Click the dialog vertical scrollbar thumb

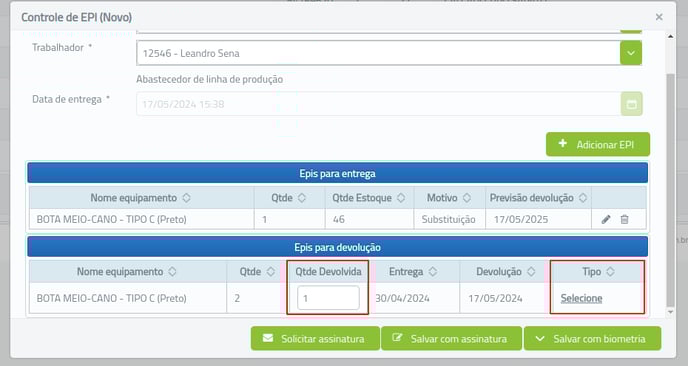click(670, 190)
